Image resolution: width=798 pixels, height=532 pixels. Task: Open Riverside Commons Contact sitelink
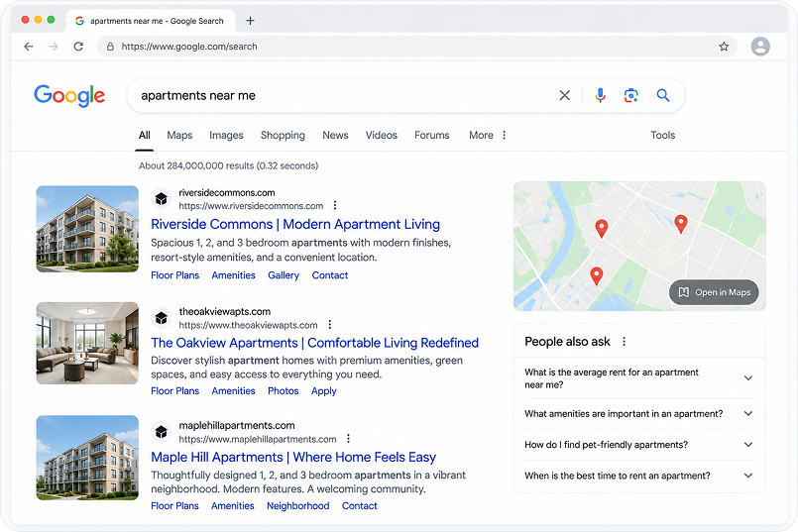tap(330, 275)
